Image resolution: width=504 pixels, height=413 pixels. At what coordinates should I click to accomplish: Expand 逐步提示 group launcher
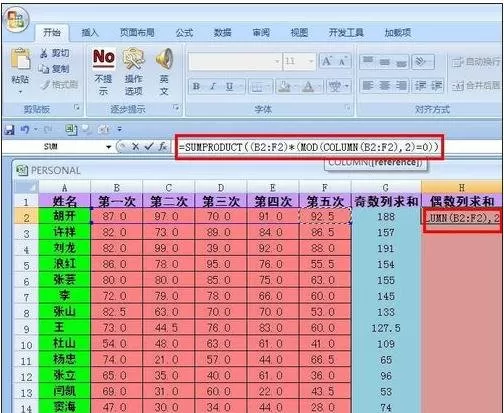[176, 107]
